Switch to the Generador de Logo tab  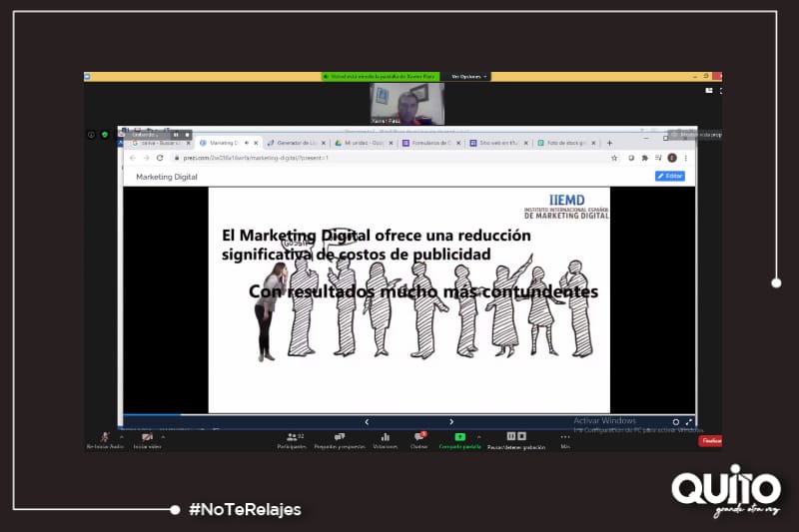(x=295, y=143)
